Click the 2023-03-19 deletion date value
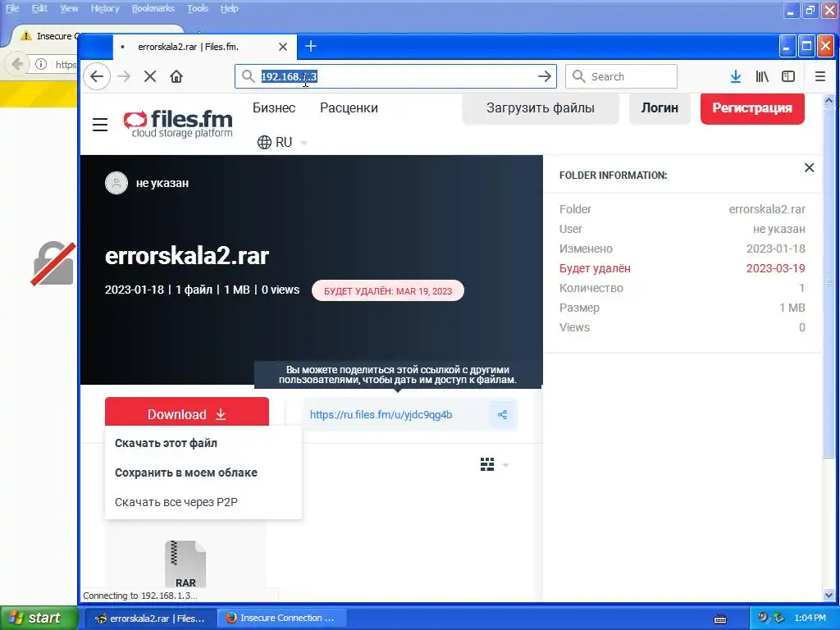Viewport: 840px width, 630px height. click(x=776, y=268)
